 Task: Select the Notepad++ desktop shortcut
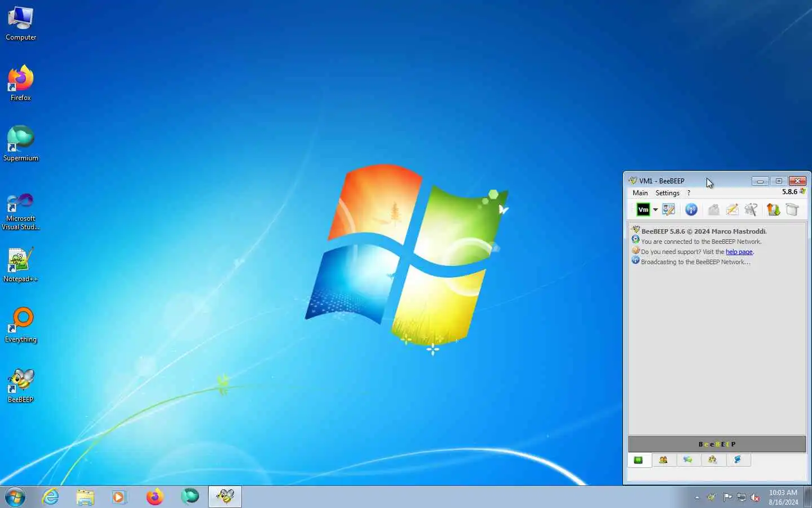point(21,265)
